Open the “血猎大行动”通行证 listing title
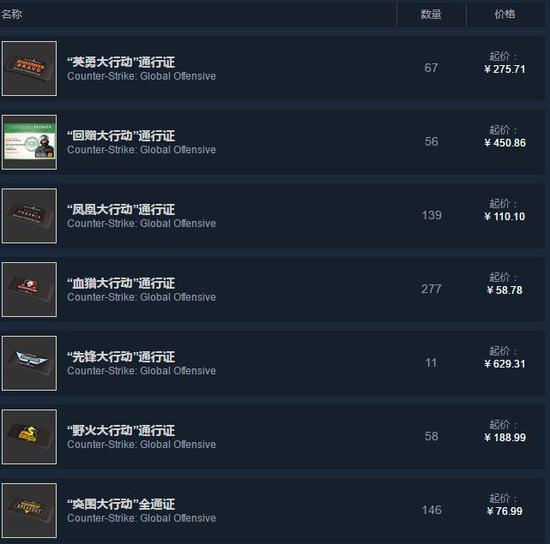This screenshot has width=550, height=544. point(121,283)
